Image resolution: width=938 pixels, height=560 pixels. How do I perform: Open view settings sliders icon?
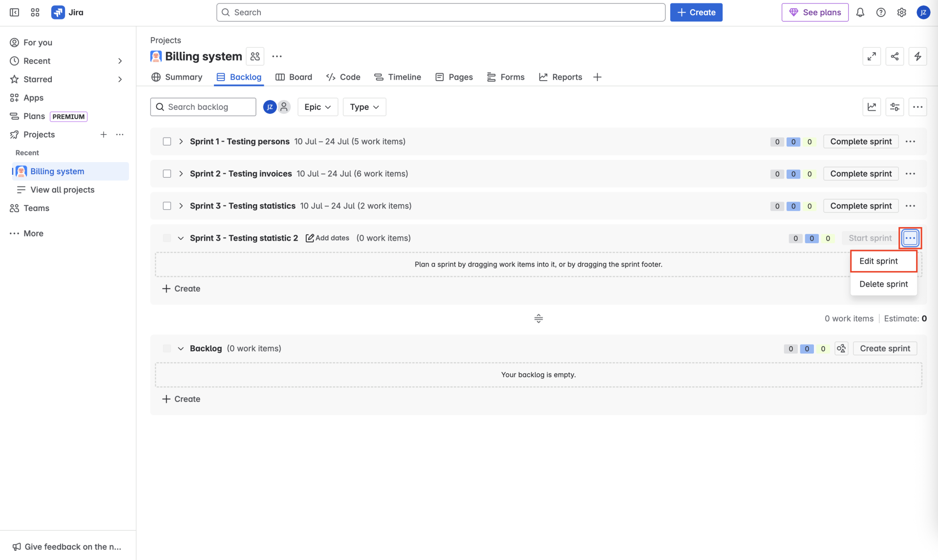[x=894, y=107]
